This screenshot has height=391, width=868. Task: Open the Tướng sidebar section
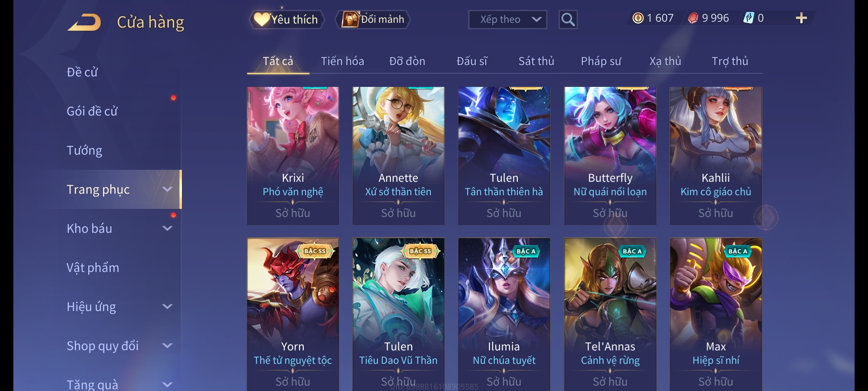point(84,150)
